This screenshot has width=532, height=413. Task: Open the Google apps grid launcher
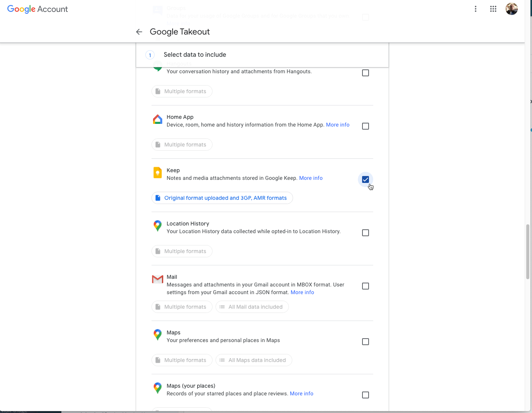pos(493,9)
